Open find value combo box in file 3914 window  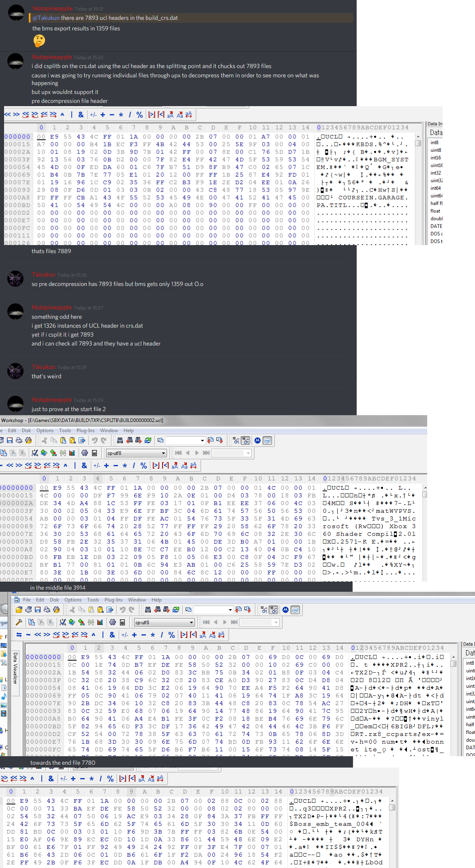[x=213, y=610]
